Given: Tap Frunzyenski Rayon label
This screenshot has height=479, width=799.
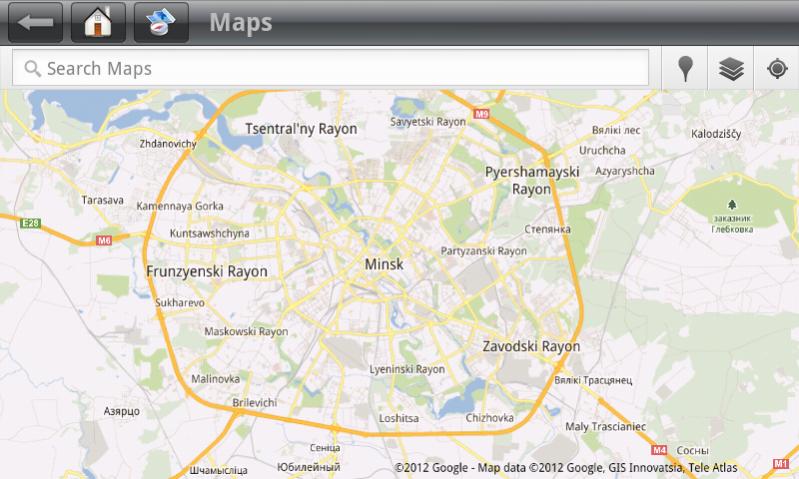Looking at the screenshot, I should pyautogui.click(x=207, y=272).
